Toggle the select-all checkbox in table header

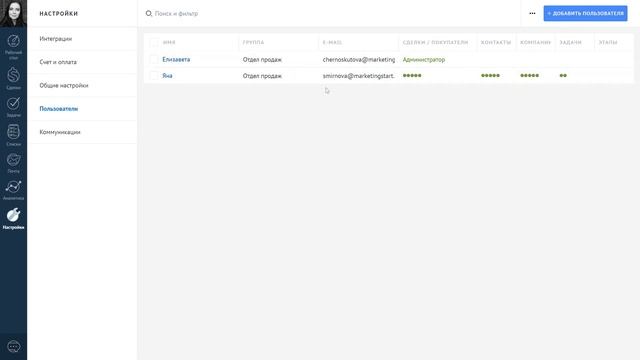tap(154, 42)
